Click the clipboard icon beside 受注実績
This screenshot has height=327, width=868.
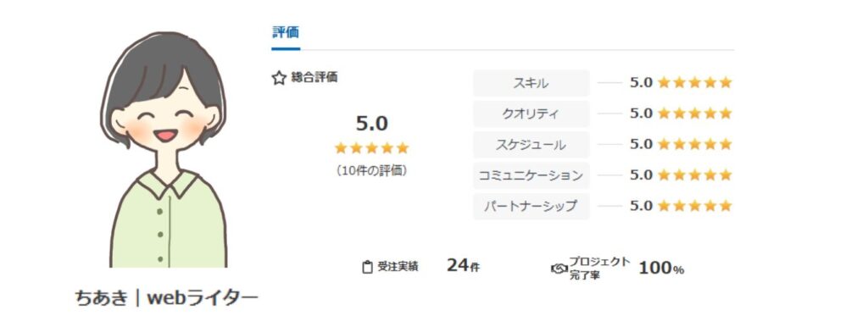pyautogui.click(x=366, y=267)
